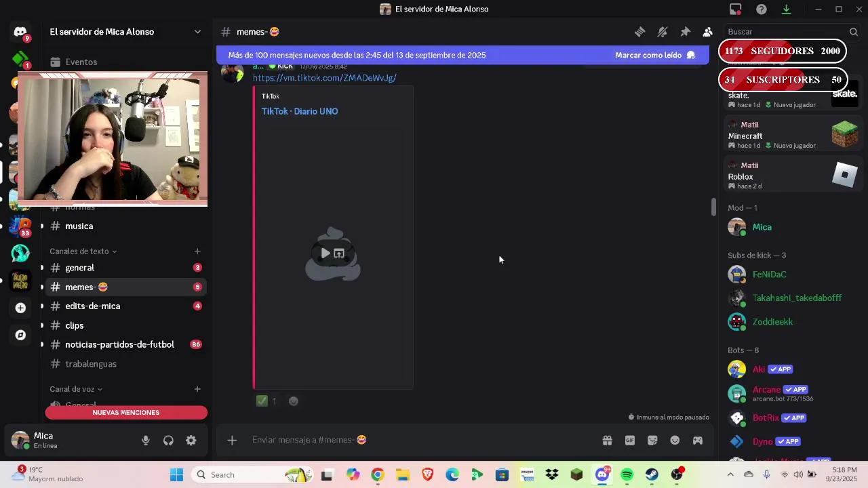The image size is (868, 488).
Task: Open the Help question mark icon
Action: 762,9
